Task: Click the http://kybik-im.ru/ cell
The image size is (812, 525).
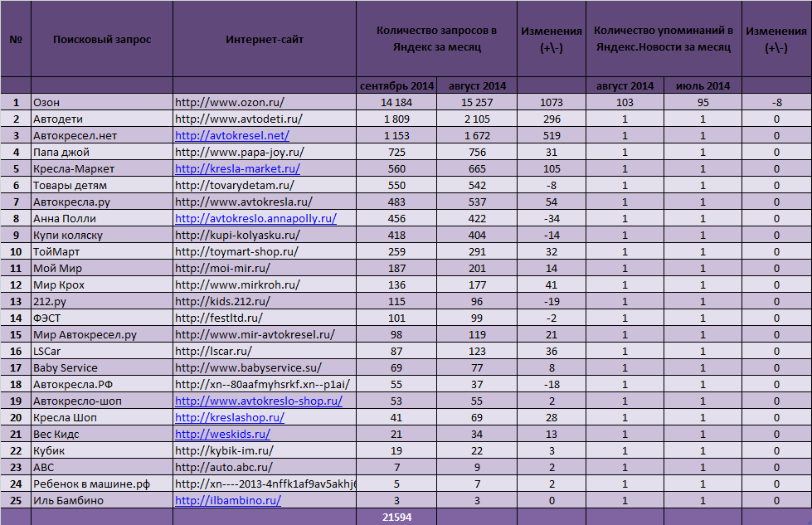Action: [265, 450]
